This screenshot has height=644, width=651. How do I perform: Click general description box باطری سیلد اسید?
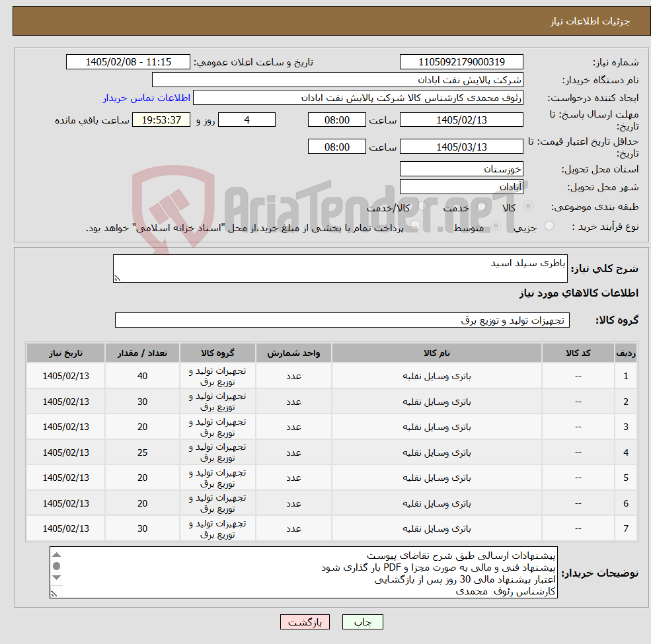[x=340, y=268]
